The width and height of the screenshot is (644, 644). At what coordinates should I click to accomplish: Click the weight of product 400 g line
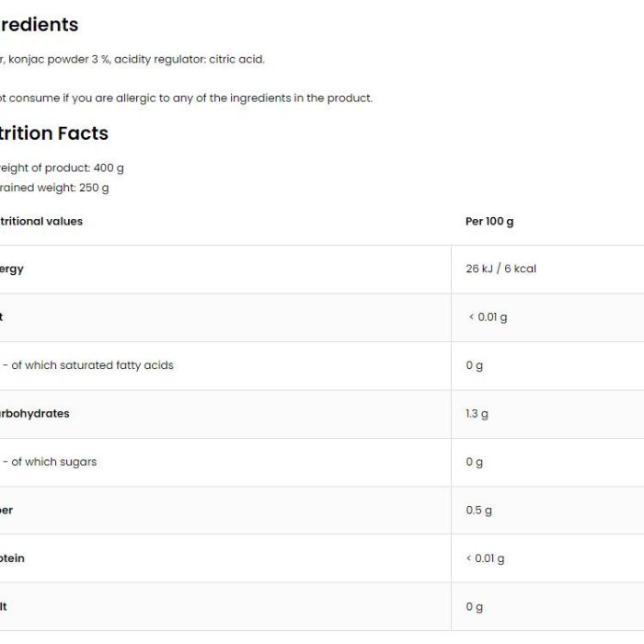62,168
